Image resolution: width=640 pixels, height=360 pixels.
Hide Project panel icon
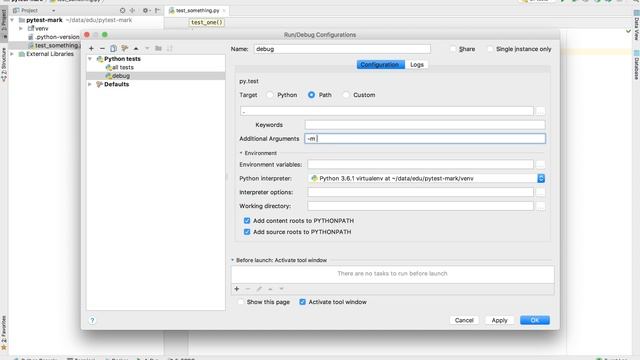(x=157, y=10)
